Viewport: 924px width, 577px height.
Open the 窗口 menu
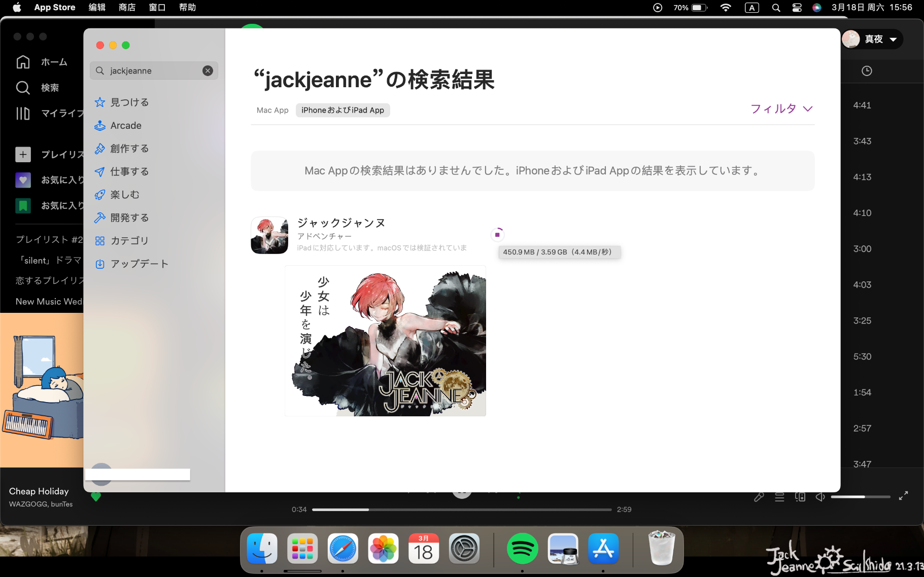pyautogui.click(x=157, y=8)
